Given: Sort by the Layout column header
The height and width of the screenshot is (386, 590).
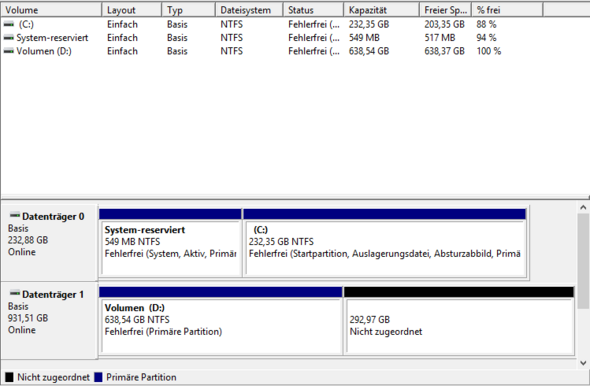Looking at the screenshot, I should [x=132, y=10].
